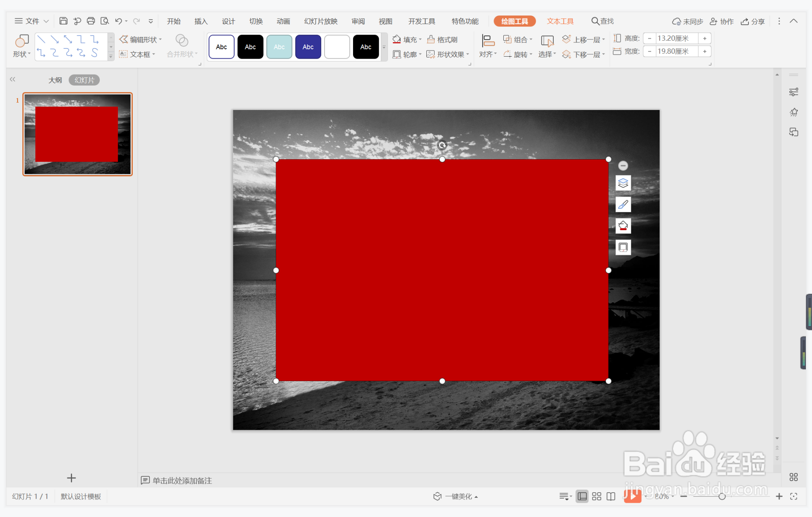
Task: Select the S-curve connector shape
Action: (x=95, y=53)
